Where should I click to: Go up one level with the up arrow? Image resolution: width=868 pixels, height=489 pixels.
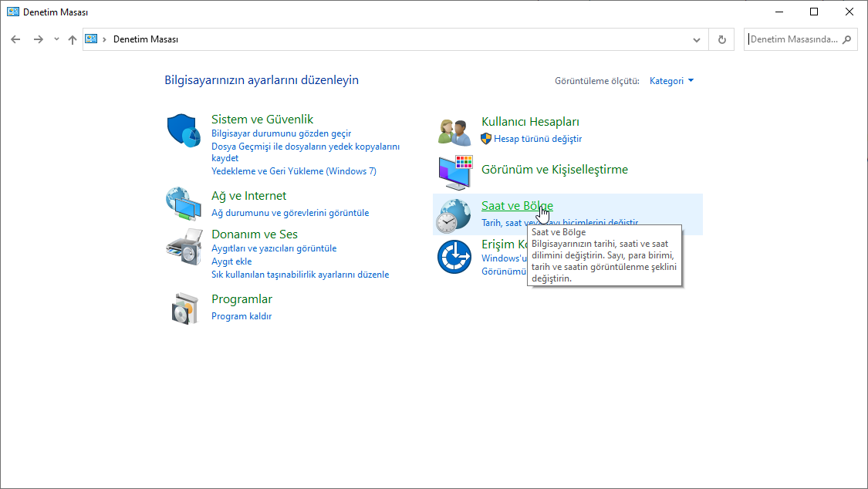click(x=73, y=39)
